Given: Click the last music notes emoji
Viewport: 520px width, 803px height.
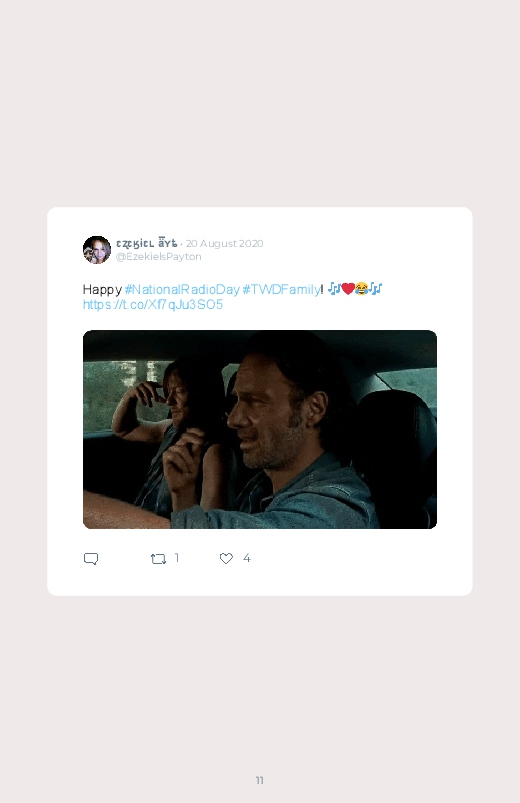Looking at the screenshot, I should click(x=376, y=289).
